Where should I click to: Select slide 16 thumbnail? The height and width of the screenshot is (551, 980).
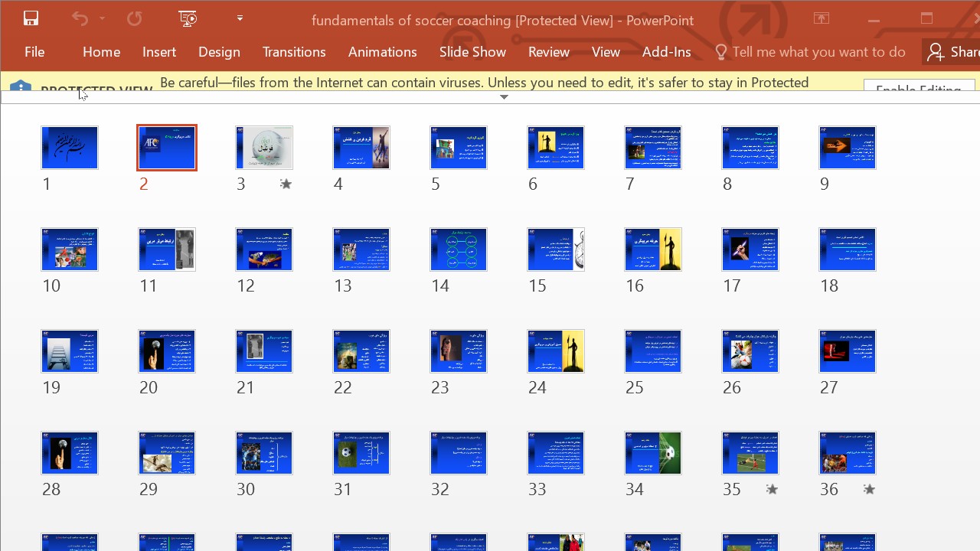coord(653,249)
